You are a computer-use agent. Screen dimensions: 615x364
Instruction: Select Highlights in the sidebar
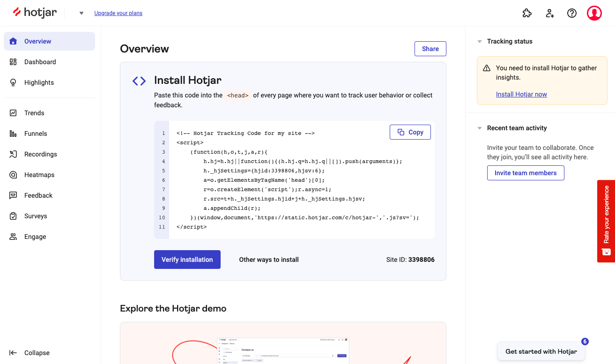(49, 82)
